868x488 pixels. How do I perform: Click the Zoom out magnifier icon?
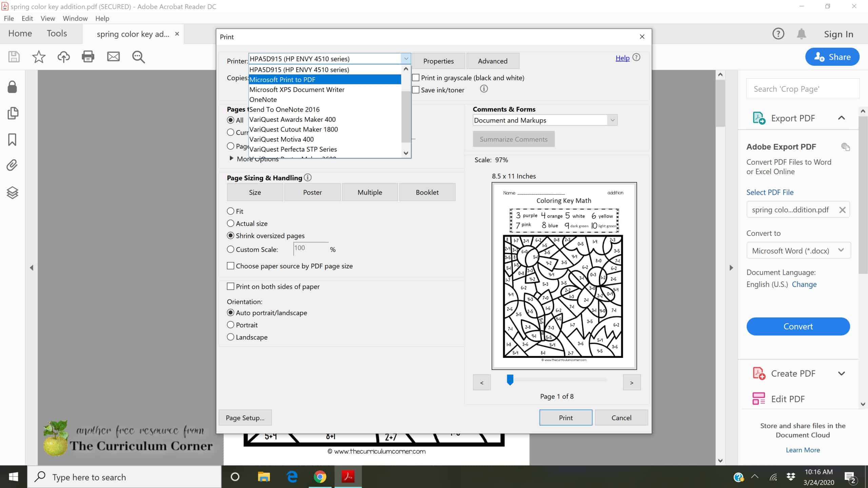138,57
